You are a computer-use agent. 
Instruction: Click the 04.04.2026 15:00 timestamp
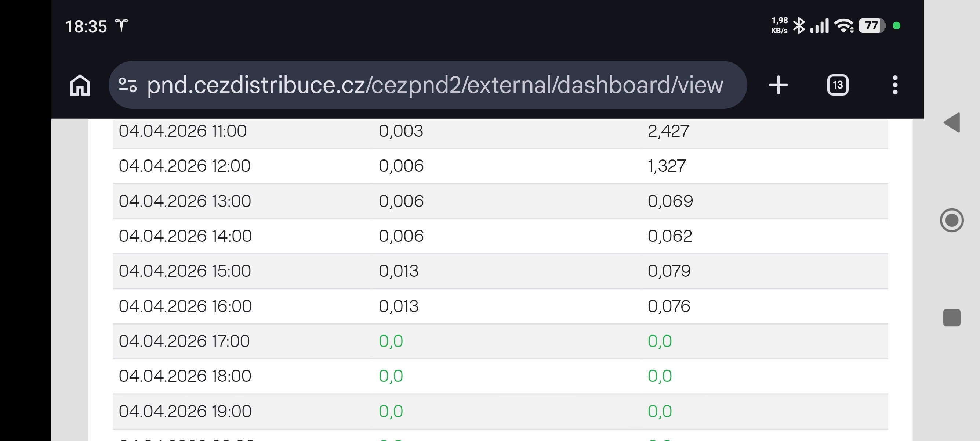pyautogui.click(x=185, y=271)
